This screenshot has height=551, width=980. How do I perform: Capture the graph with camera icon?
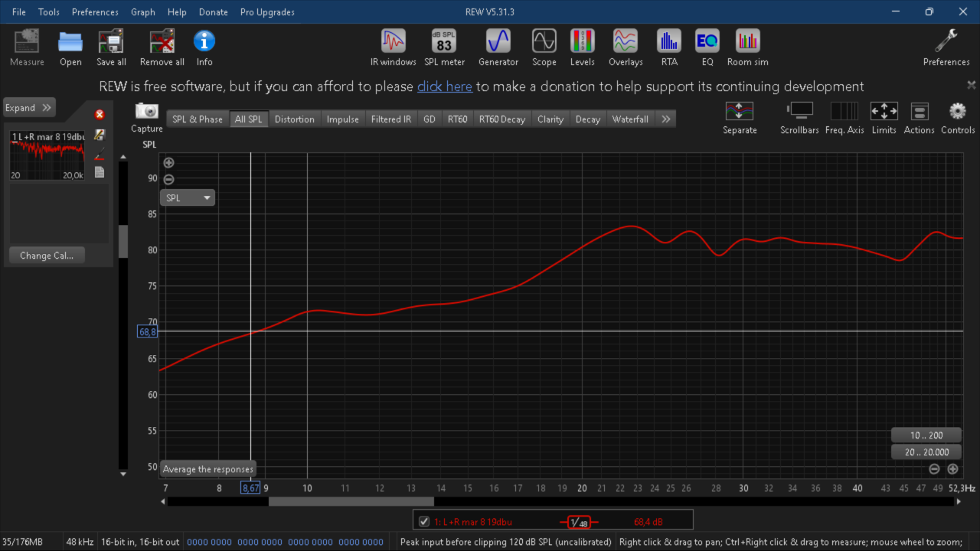146,111
